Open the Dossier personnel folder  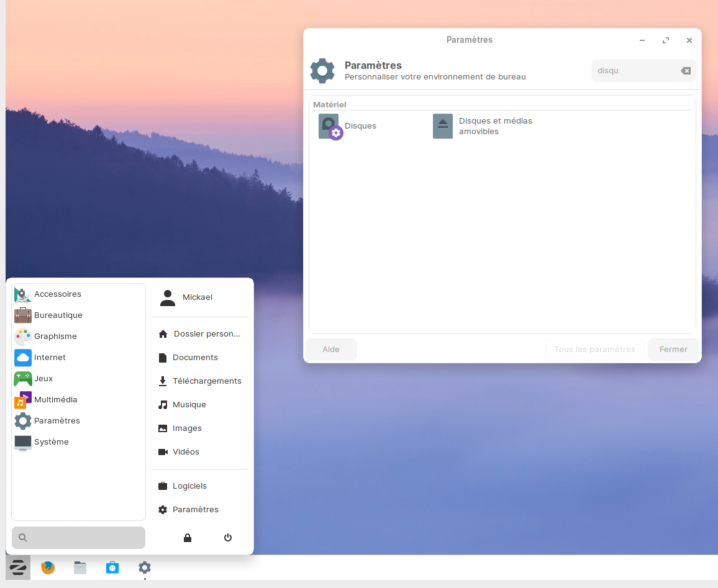coord(206,334)
